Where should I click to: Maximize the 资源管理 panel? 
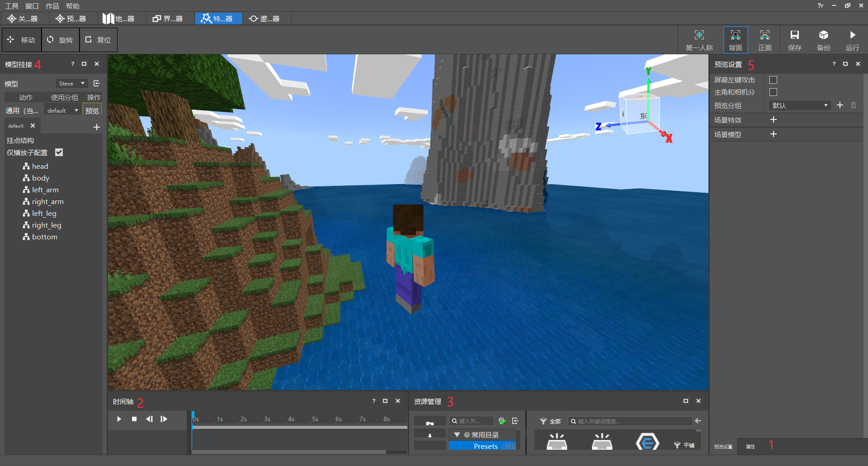(686, 401)
